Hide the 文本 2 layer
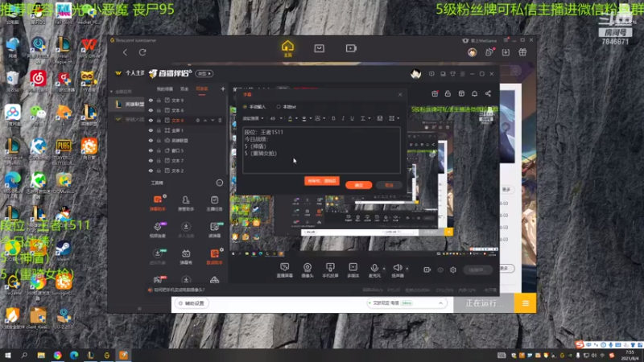The image size is (644, 362). click(x=151, y=171)
